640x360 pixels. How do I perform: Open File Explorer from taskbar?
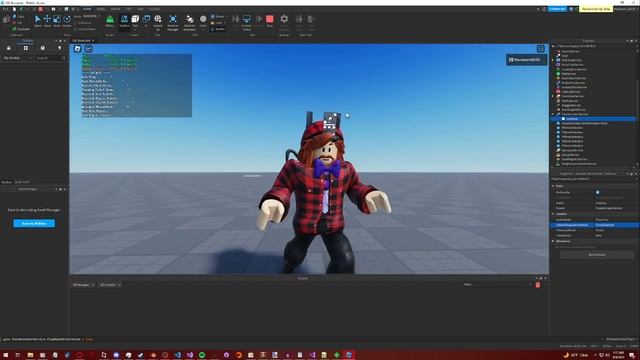(30, 355)
